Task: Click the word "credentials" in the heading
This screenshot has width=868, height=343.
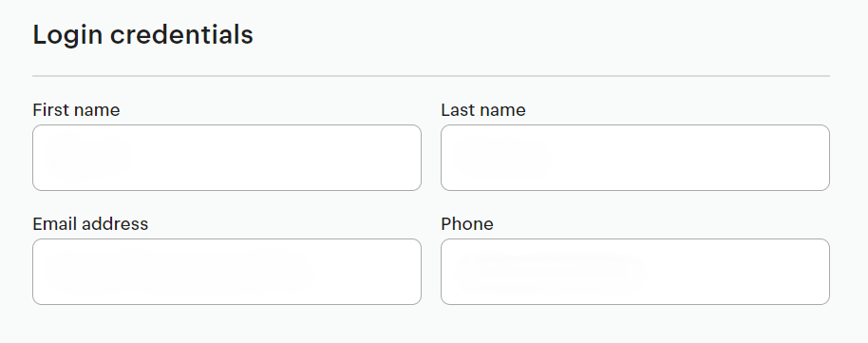Action: click(x=181, y=35)
